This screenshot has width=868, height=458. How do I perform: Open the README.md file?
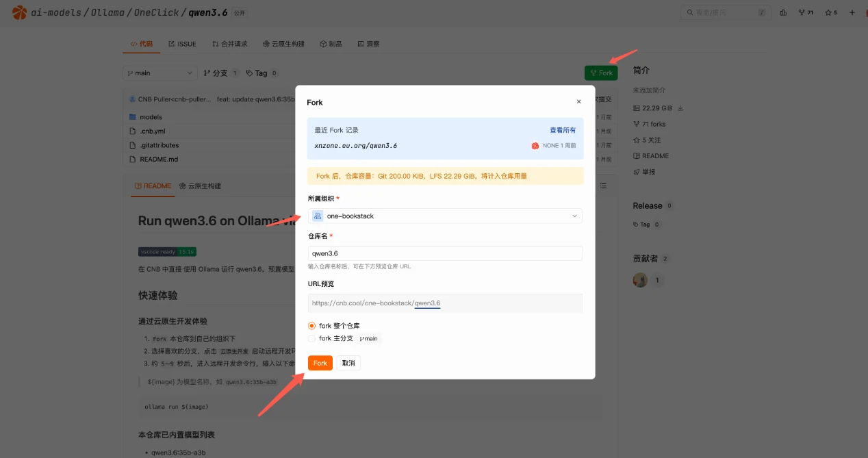click(x=159, y=159)
